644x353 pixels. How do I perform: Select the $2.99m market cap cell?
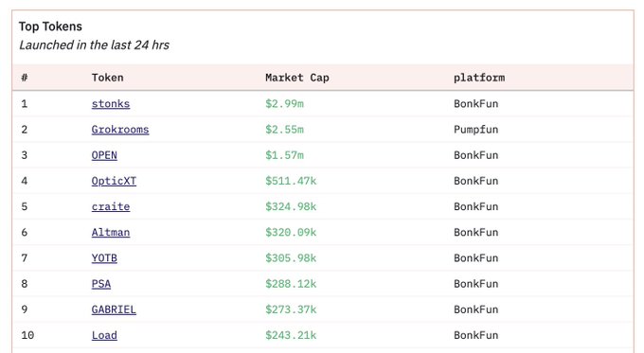284,104
